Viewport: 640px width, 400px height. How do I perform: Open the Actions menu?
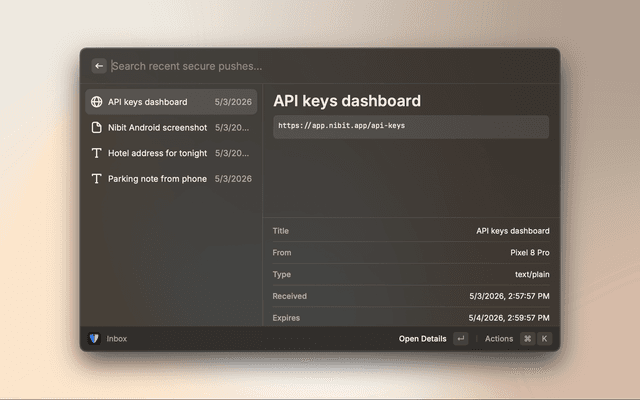click(499, 339)
